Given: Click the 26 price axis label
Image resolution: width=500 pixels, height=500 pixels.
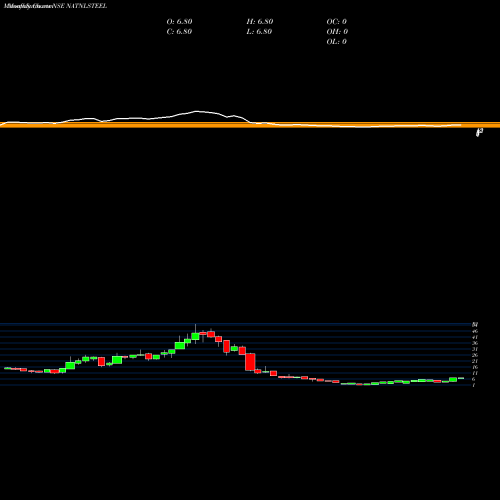Looking at the screenshot, I should point(475,355).
